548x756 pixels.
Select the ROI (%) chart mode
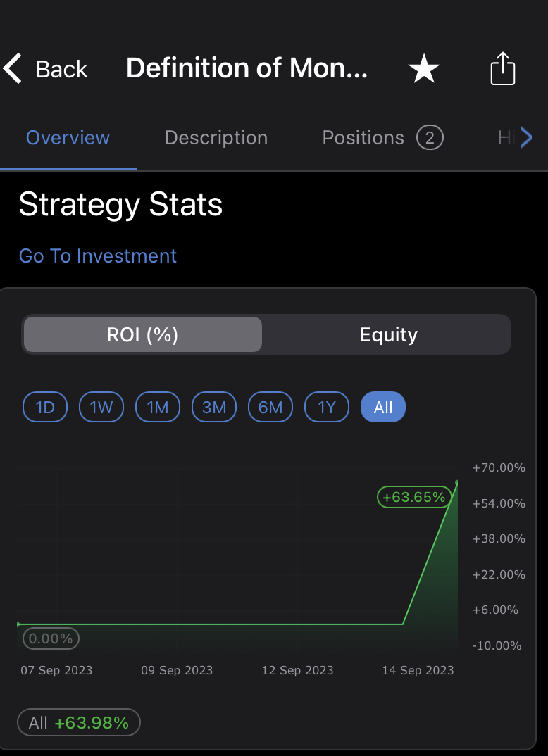[x=143, y=334]
